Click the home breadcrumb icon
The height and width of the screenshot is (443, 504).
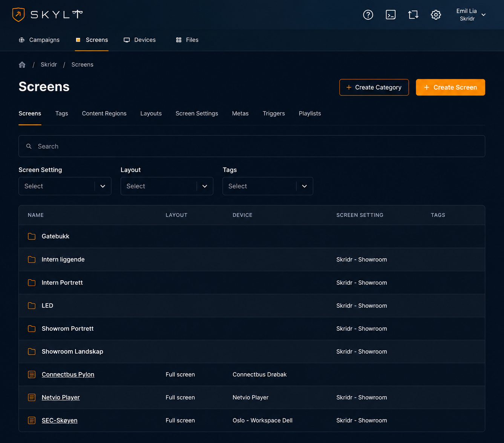click(x=22, y=65)
